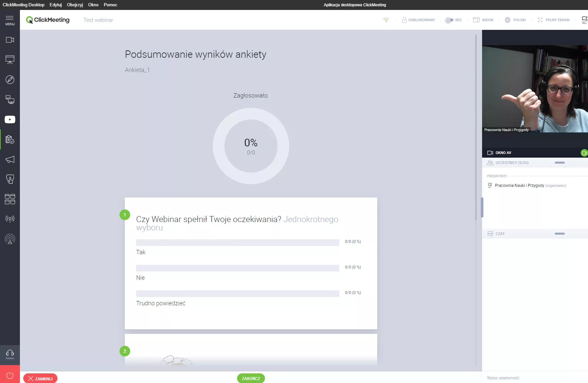
Task: Click the ZAMKNIJ button
Action: coord(40,378)
